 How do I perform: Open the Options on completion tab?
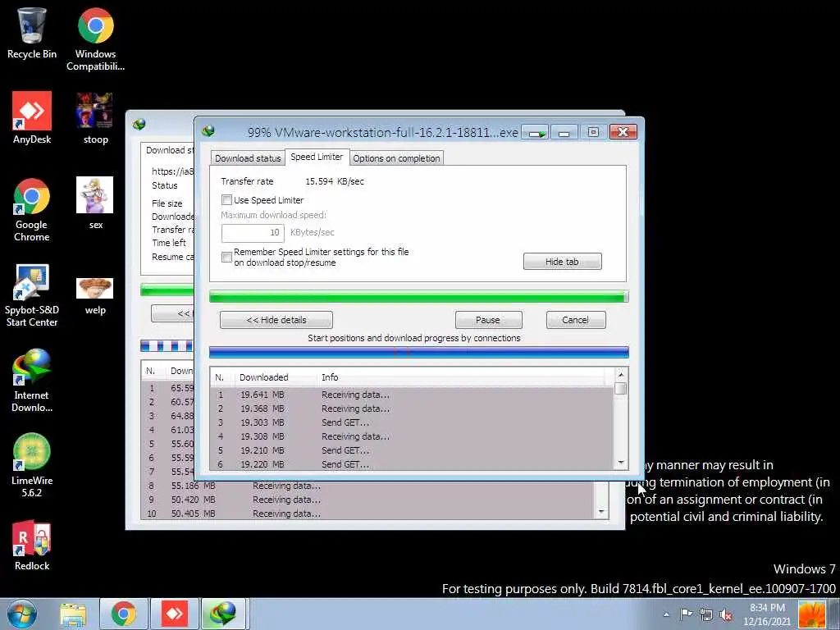(x=396, y=158)
